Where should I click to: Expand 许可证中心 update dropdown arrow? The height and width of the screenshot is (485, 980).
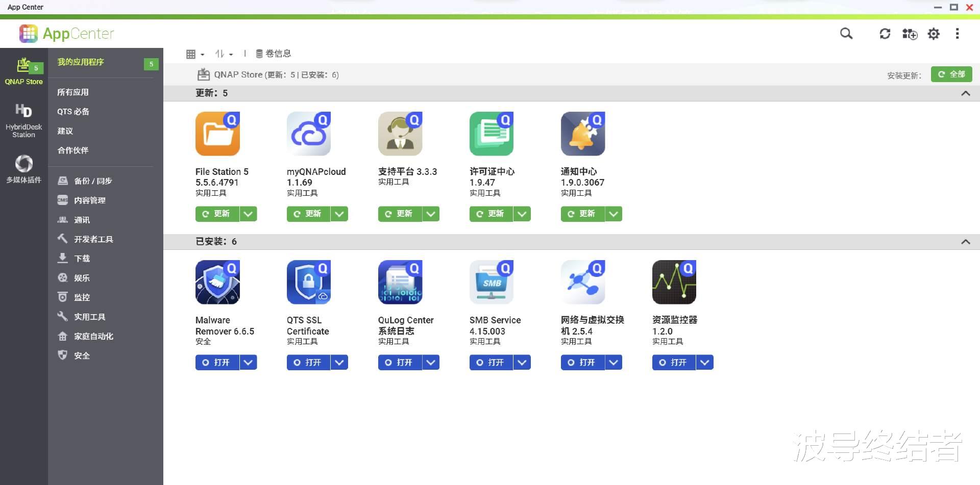523,214
